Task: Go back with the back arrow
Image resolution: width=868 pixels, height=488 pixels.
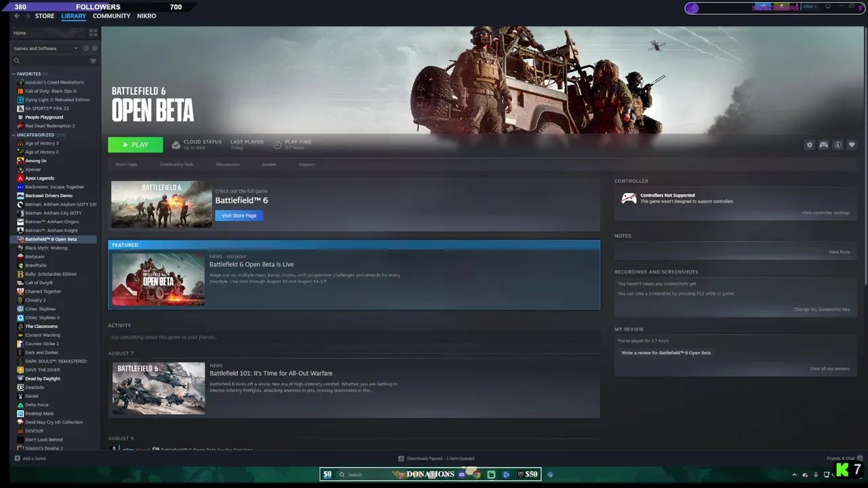Action: point(17,16)
